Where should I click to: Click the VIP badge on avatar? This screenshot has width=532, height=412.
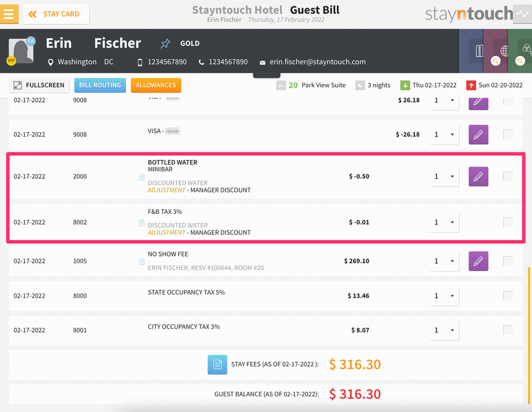11,61
